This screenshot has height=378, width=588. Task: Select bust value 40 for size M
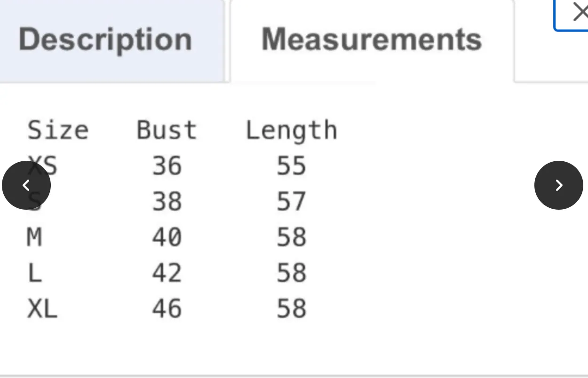tap(167, 237)
